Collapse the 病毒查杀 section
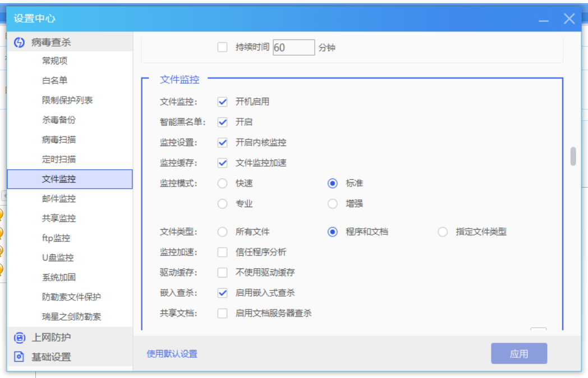The width and height of the screenshot is (588, 378). point(70,42)
